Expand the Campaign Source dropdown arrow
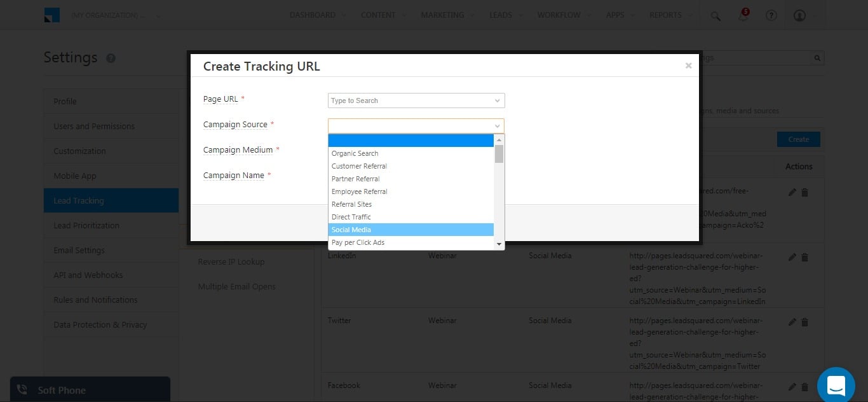868x402 pixels. (x=497, y=126)
